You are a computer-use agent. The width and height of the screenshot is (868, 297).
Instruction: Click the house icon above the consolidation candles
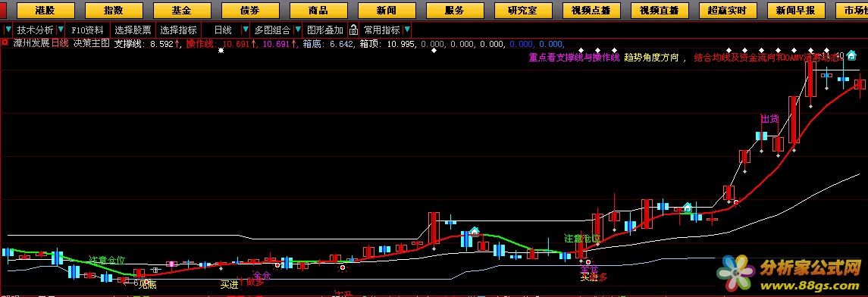click(687, 207)
